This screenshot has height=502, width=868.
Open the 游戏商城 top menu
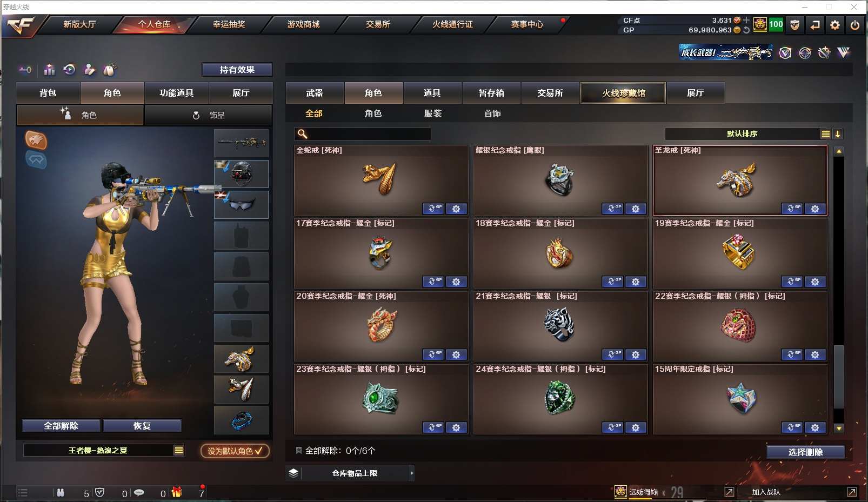coord(303,24)
